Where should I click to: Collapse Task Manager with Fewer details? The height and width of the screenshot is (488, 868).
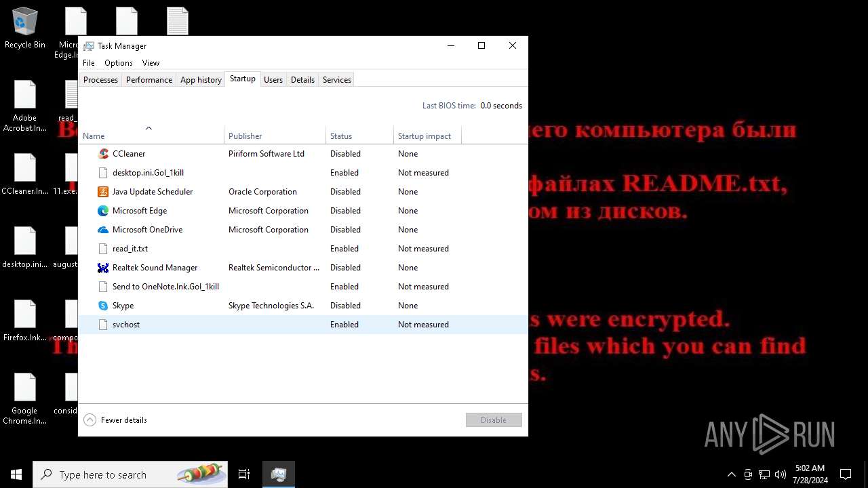point(115,420)
